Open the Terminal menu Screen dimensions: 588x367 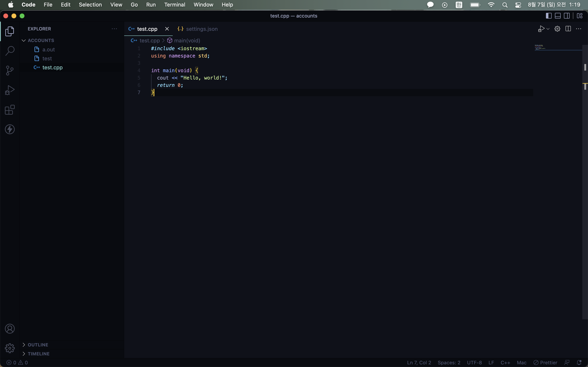point(174,5)
